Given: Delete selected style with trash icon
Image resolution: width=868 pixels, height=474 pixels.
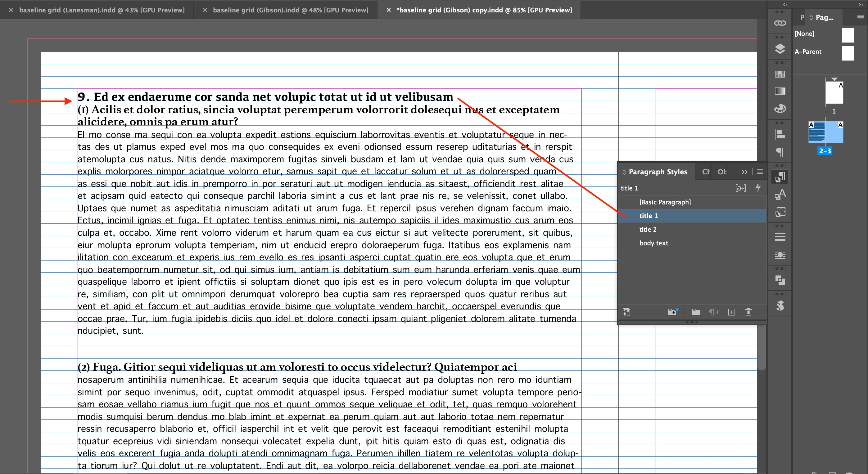Looking at the screenshot, I should 748,312.
